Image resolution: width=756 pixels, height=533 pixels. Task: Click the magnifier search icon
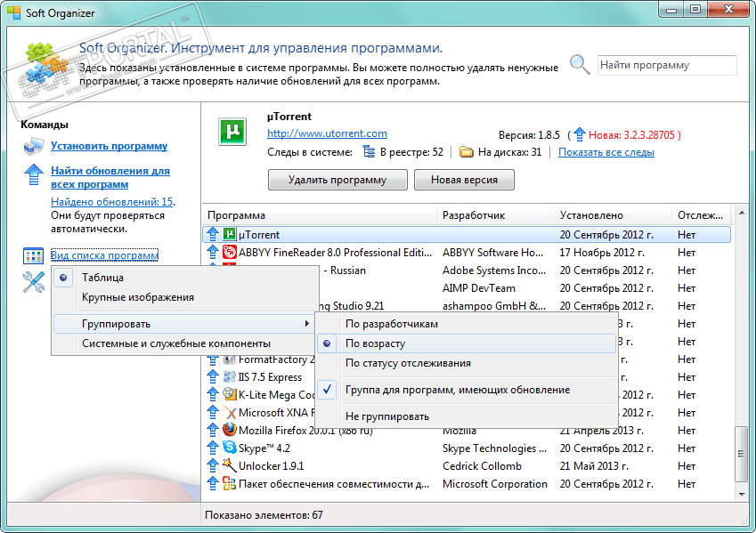coord(580,65)
